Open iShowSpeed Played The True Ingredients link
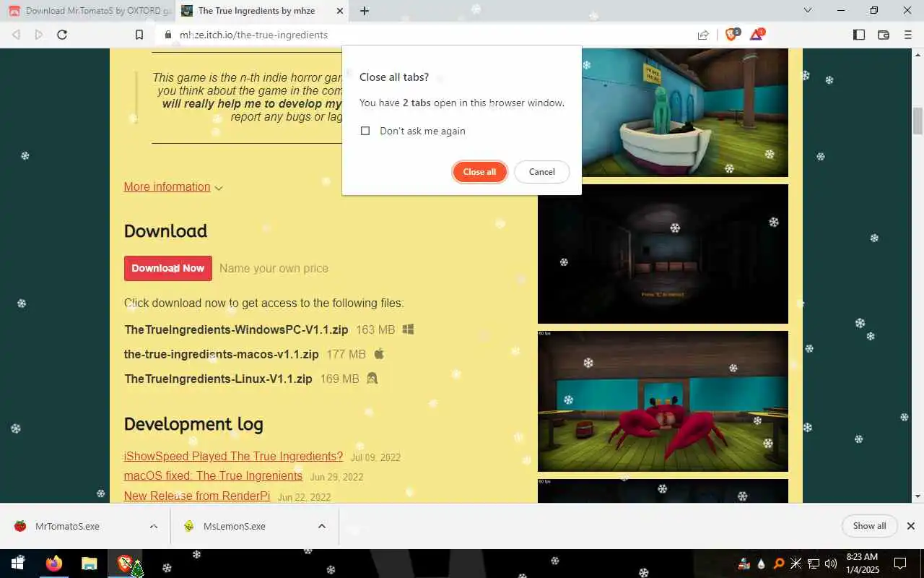This screenshot has height=578, width=924. coord(233,457)
